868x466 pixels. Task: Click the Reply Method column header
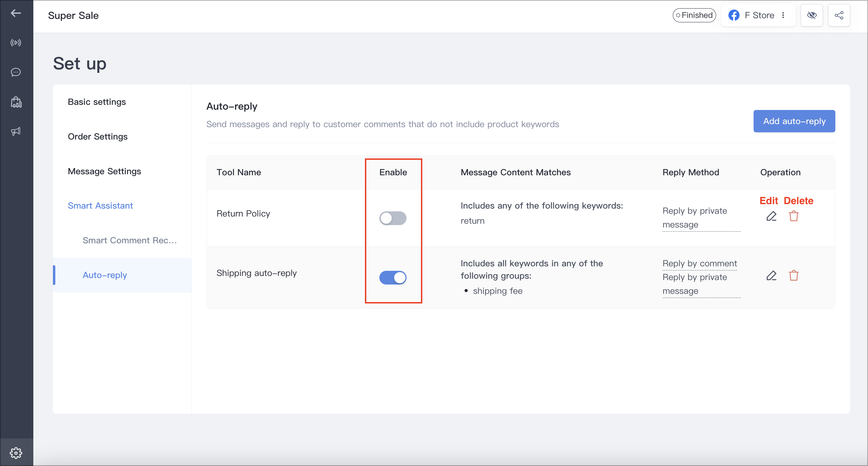tap(691, 173)
